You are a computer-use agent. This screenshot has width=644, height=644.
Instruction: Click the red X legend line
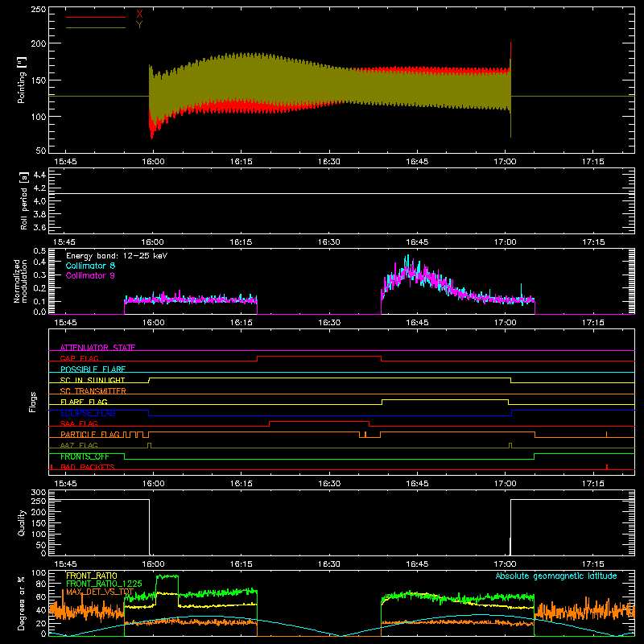click(x=96, y=17)
